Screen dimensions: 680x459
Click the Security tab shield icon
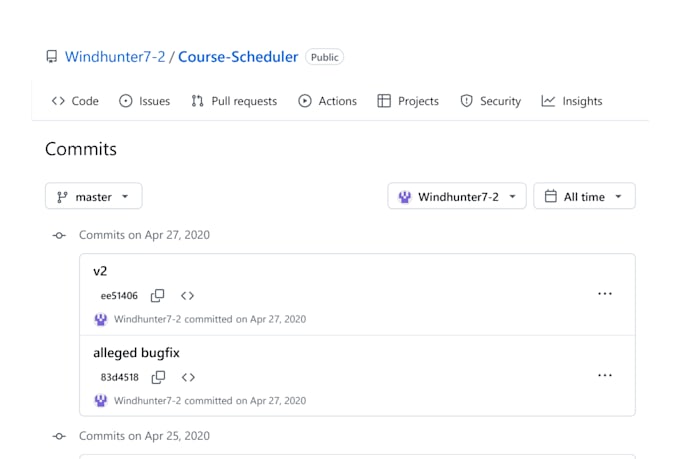pyautogui.click(x=467, y=101)
